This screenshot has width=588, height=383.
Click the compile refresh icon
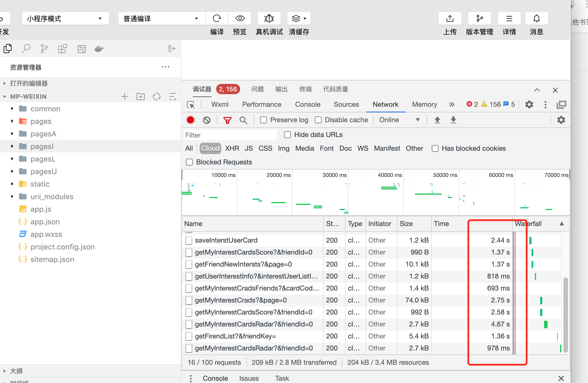pos(217,19)
